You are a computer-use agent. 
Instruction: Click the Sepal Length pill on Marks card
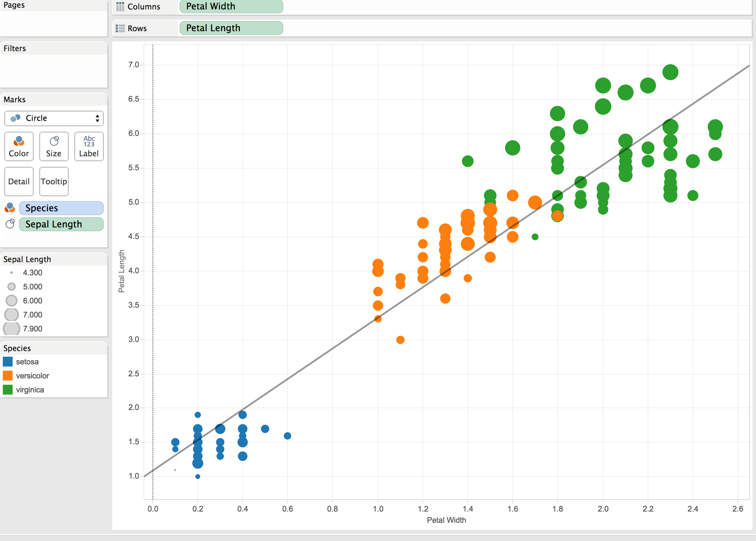(x=61, y=224)
